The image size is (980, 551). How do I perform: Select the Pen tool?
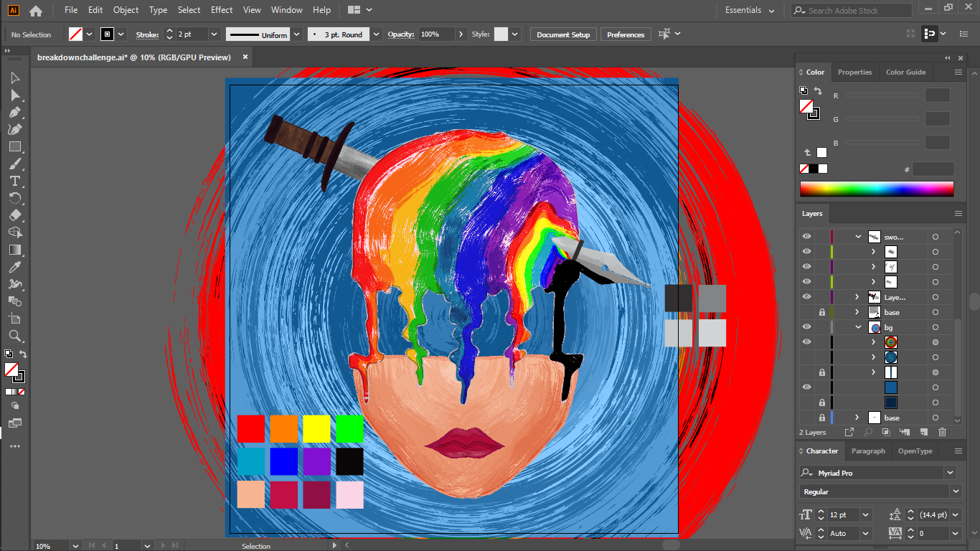tap(15, 112)
